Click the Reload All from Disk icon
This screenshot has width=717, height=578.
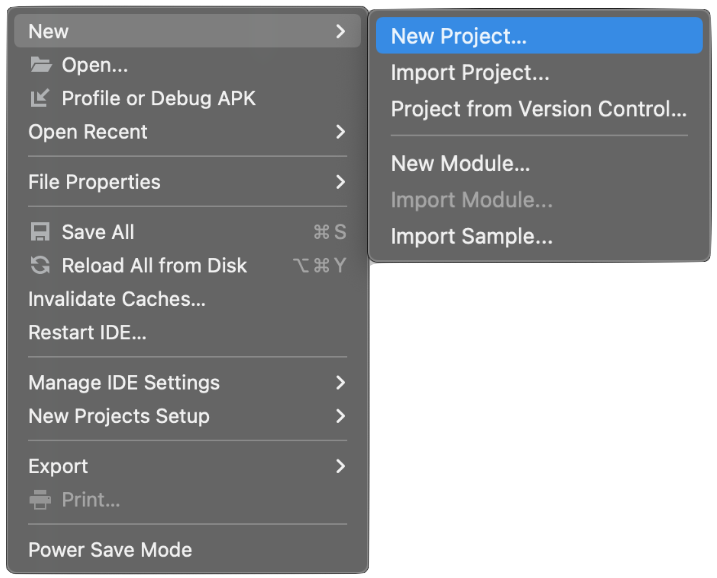coord(40,266)
